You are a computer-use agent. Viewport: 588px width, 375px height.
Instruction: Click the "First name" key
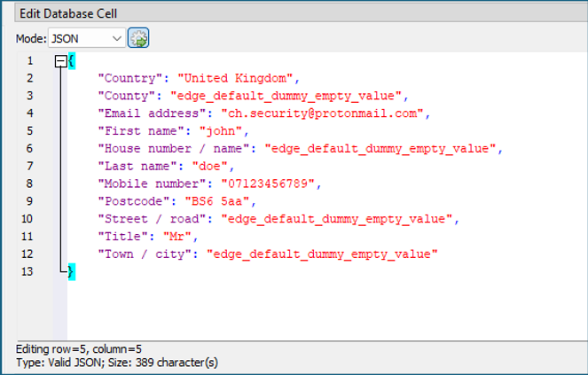[x=141, y=131]
